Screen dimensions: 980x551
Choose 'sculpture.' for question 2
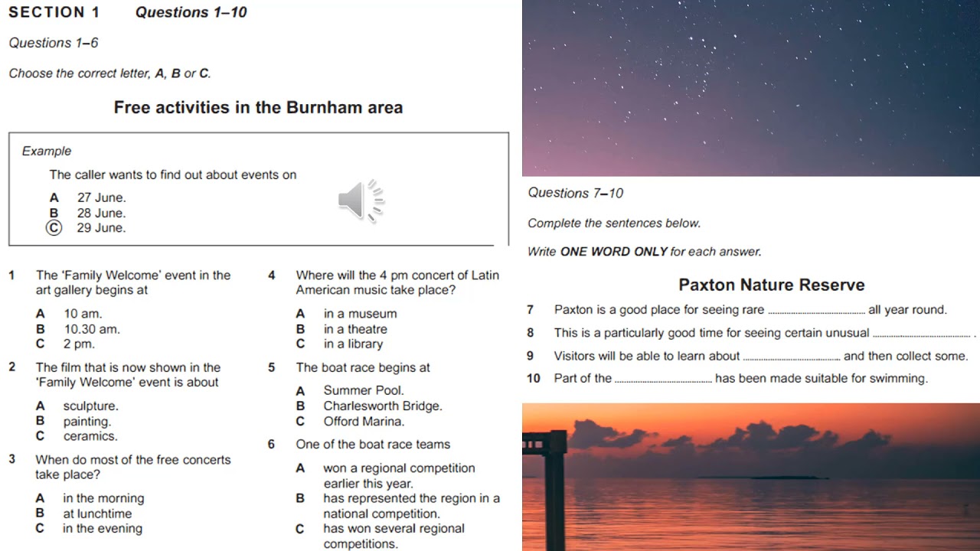click(x=77, y=406)
